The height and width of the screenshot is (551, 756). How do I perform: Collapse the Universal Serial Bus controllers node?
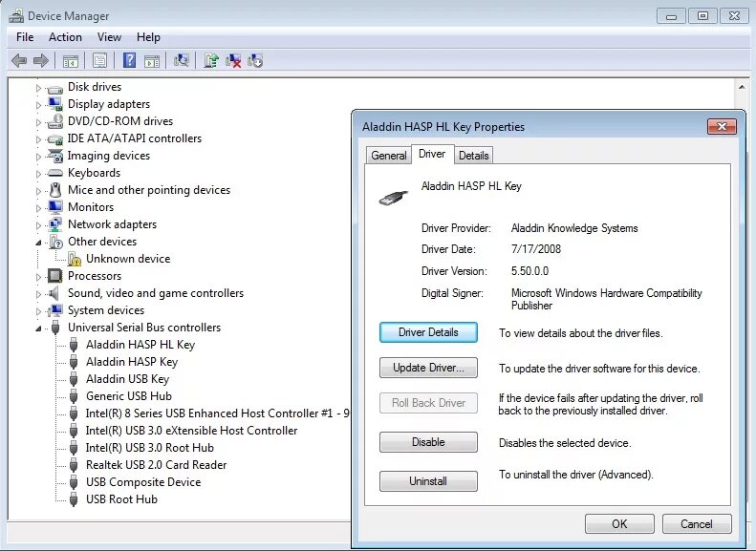pos(38,328)
